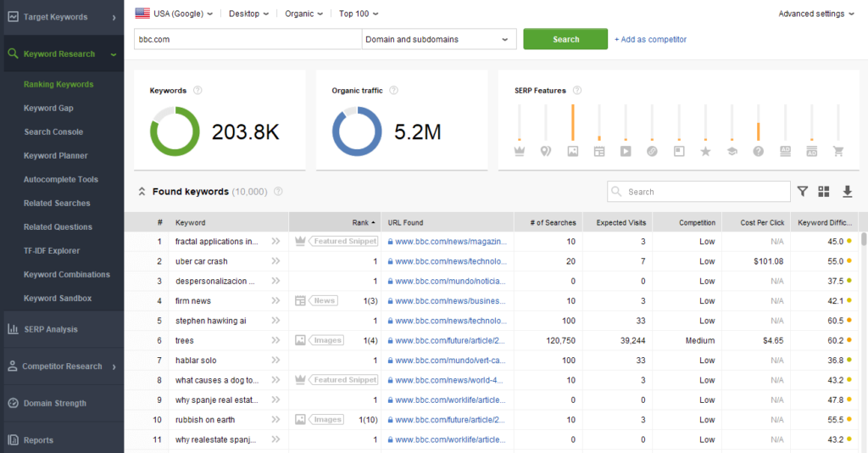Open the column layout grid icon
Image resolution: width=868 pixels, height=453 pixels.
824,192
